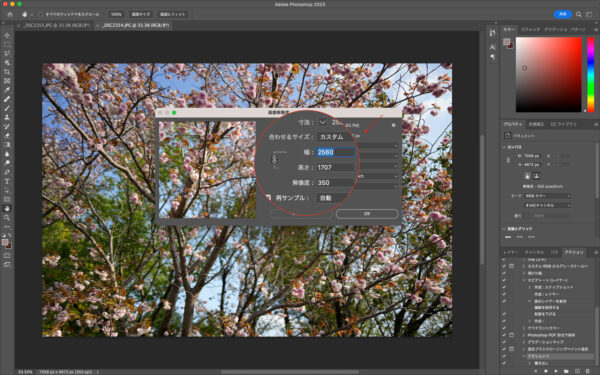
Task: Select the Eyedropper tool
Action: click(7, 90)
